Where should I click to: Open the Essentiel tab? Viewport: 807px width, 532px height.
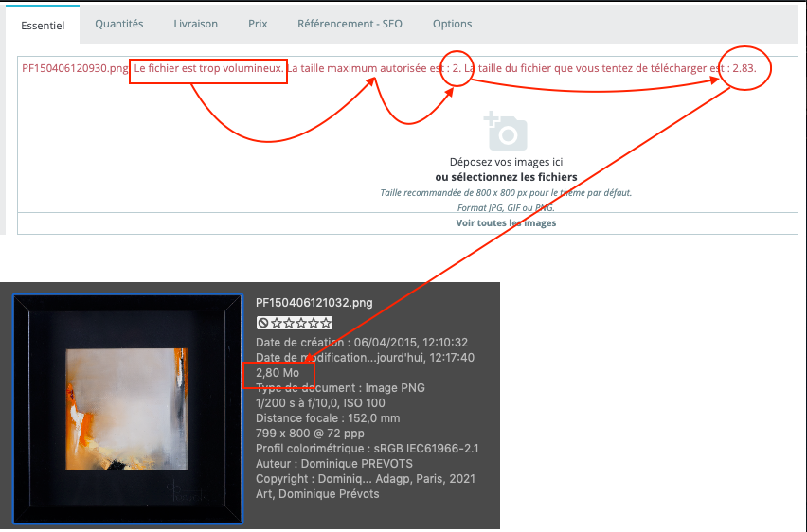43,26
